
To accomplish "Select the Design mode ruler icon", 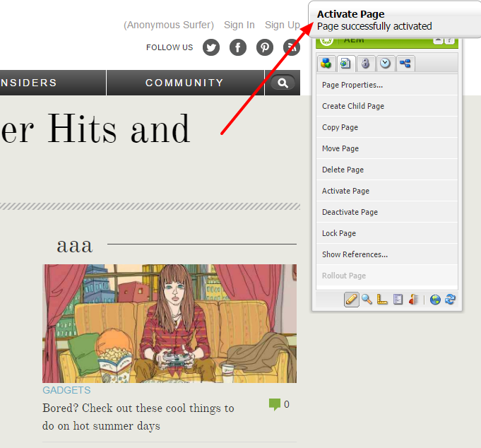I will (x=382, y=300).
